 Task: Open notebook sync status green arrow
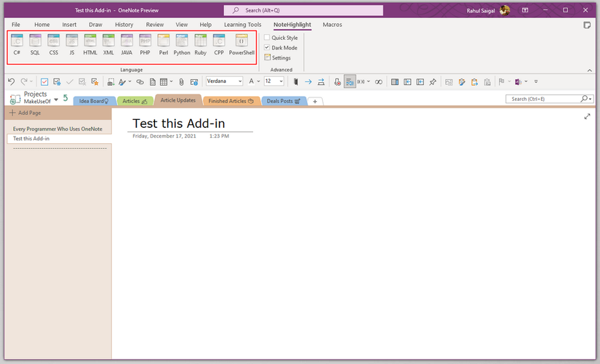tap(65, 98)
